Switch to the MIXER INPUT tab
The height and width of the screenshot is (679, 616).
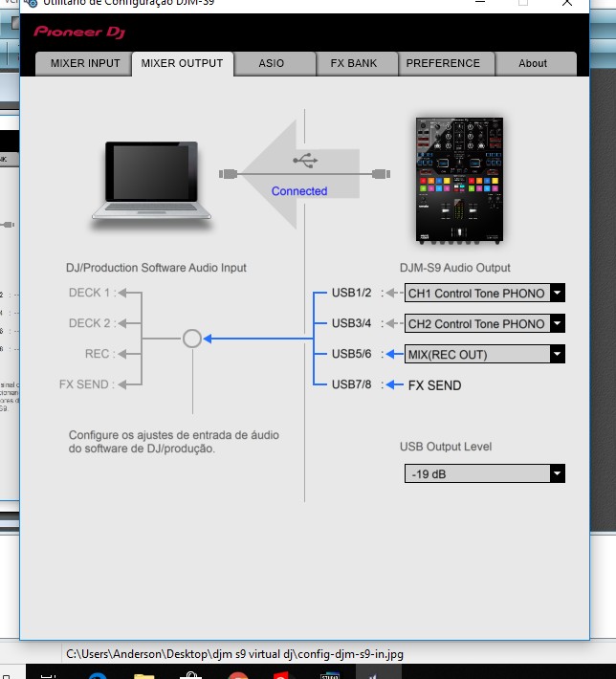coord(83,64)
